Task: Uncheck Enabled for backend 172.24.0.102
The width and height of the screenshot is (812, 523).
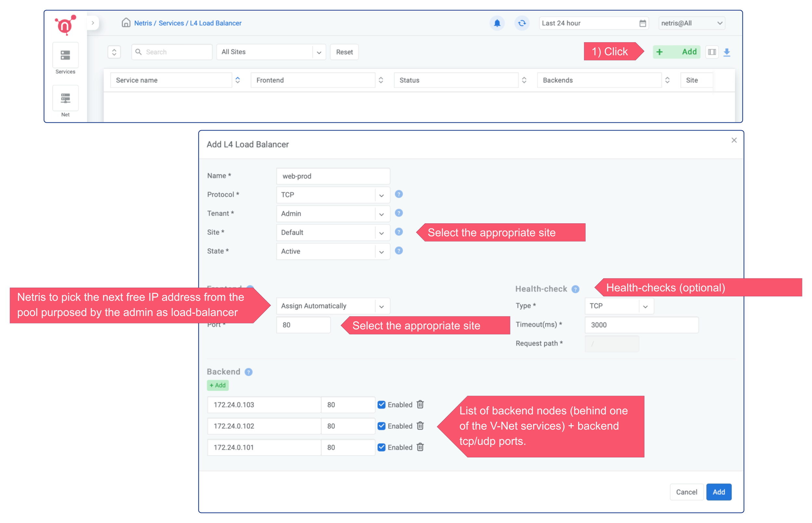Action: click(382, 426)
